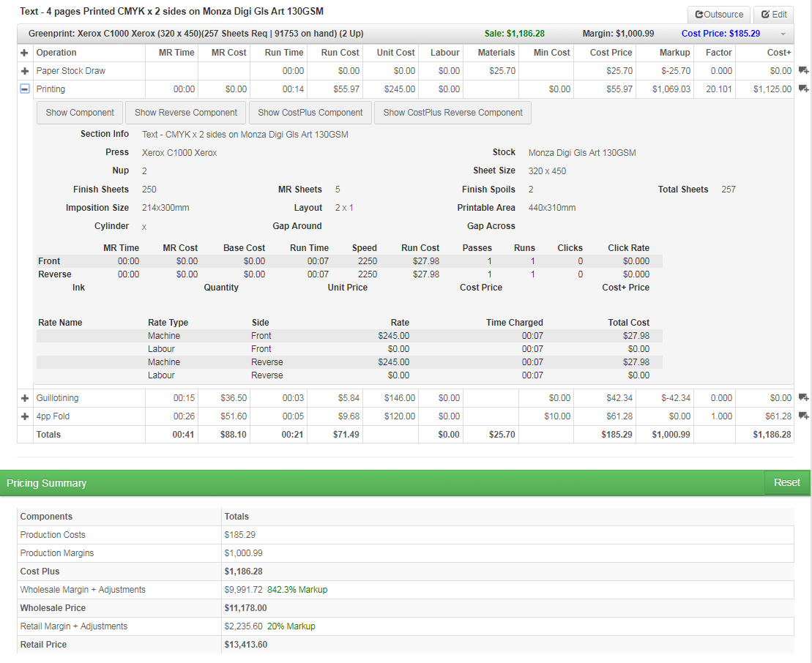Click the 20% Markup text
The image size is (812, 663).
pos(291,626)
